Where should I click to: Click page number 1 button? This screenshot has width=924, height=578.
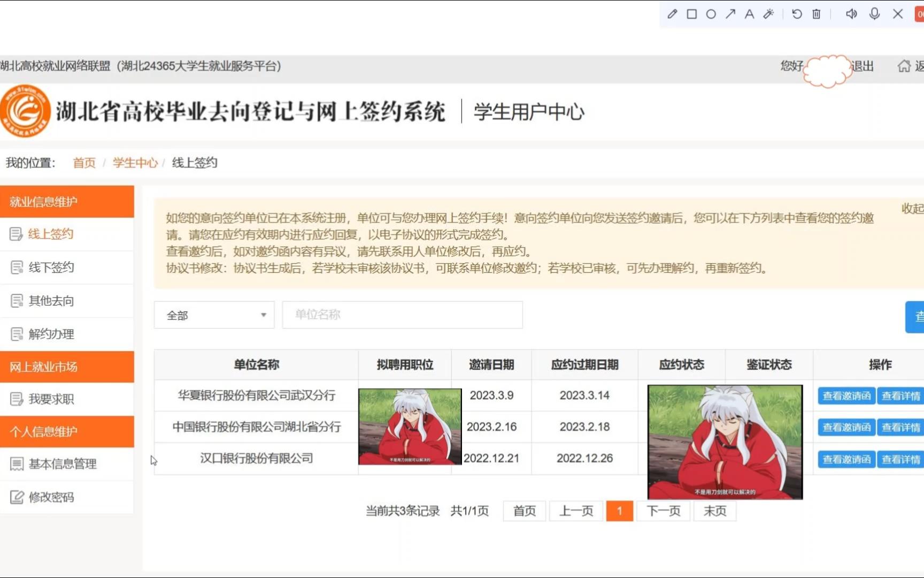[x=620, y=511]
